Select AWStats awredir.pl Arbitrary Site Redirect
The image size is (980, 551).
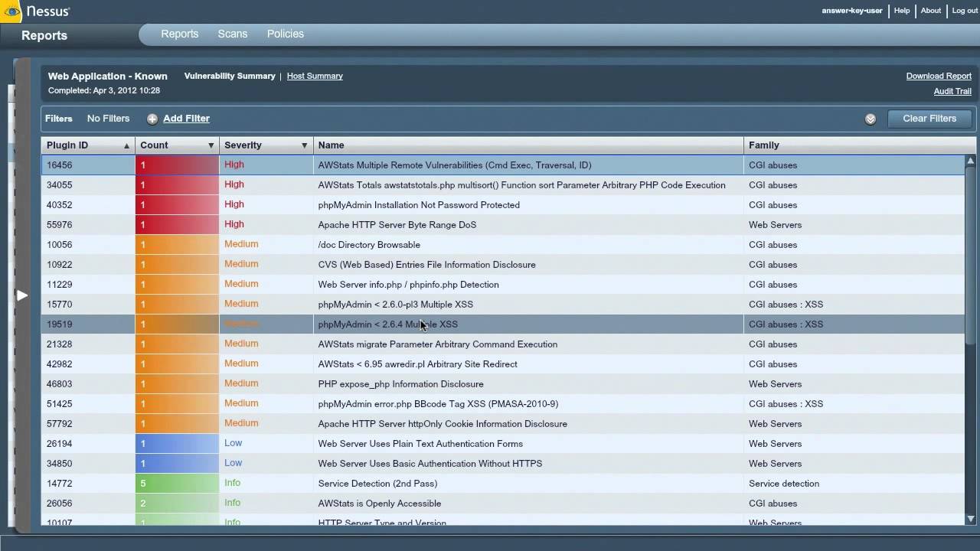503,364
